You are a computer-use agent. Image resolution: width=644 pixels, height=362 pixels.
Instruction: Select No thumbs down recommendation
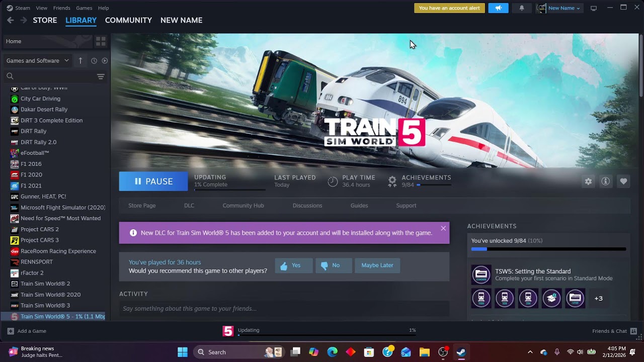point(334,265)
